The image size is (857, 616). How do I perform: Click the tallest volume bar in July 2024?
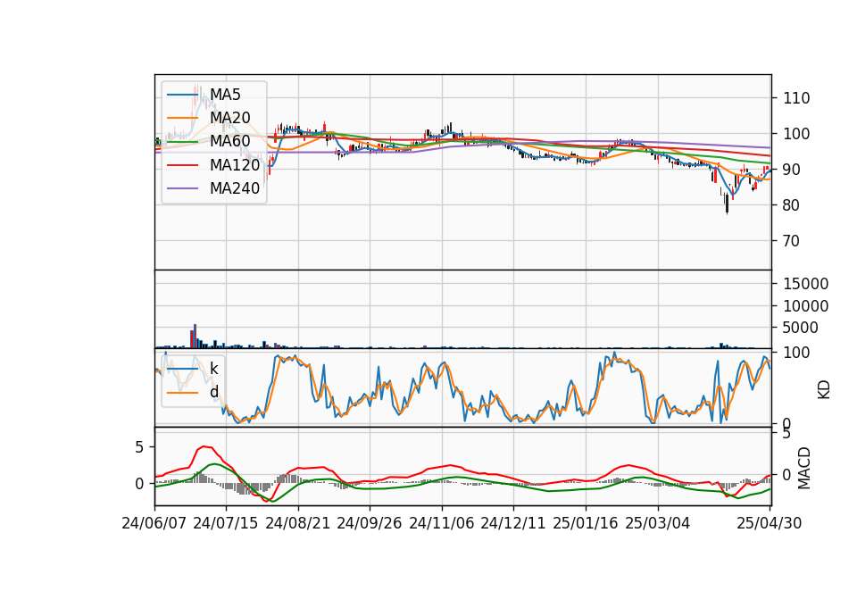(x=196, y=337)
